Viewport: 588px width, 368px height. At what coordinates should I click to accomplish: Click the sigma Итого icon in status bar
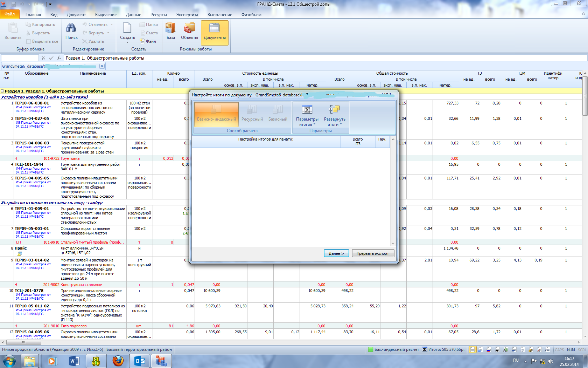(425, 349)
